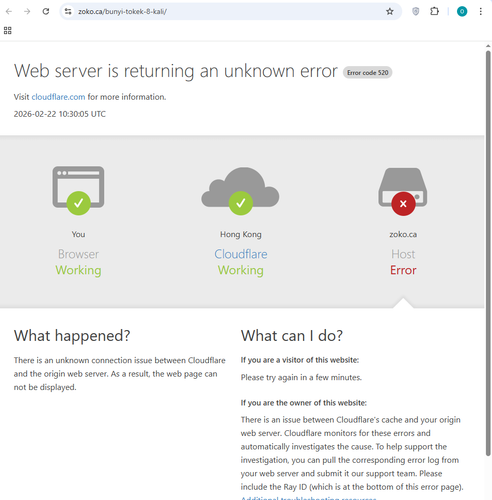Click the "What happened?" heading
The image size is (492, 500).
coord(72,336)
